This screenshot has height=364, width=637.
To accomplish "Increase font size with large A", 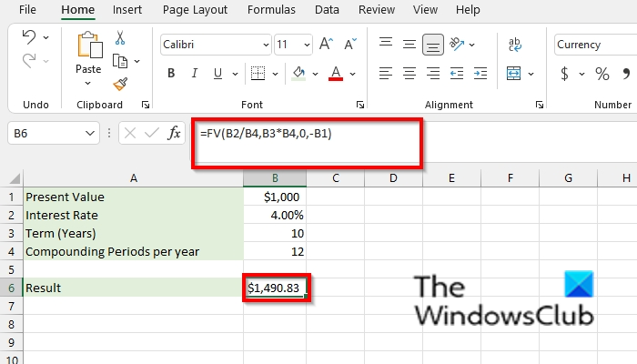I will 326,44.
